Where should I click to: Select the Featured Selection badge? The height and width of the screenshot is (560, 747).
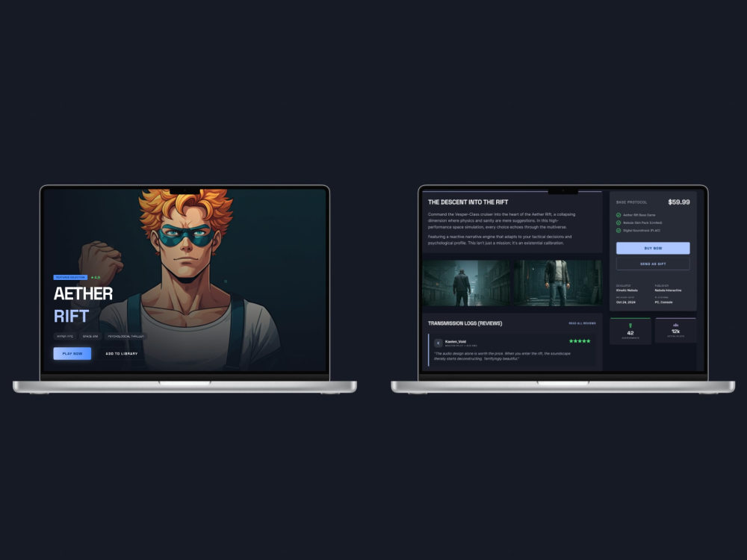tap(70, 277)
